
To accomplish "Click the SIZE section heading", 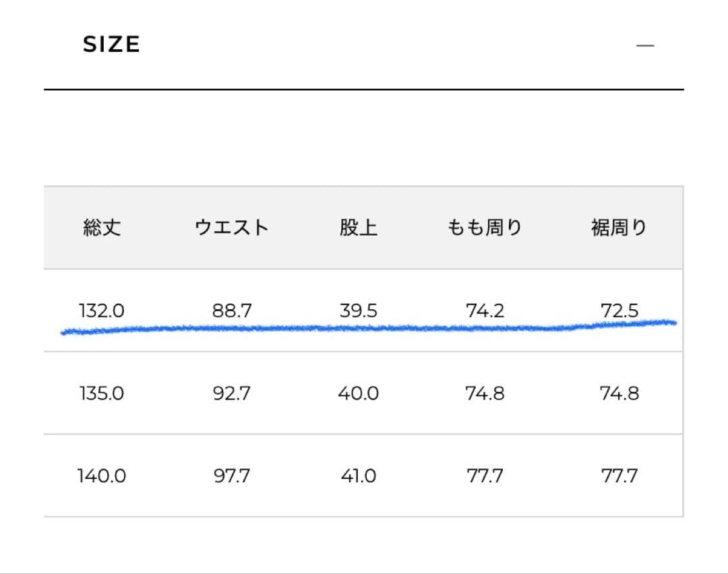I will 111,44.
